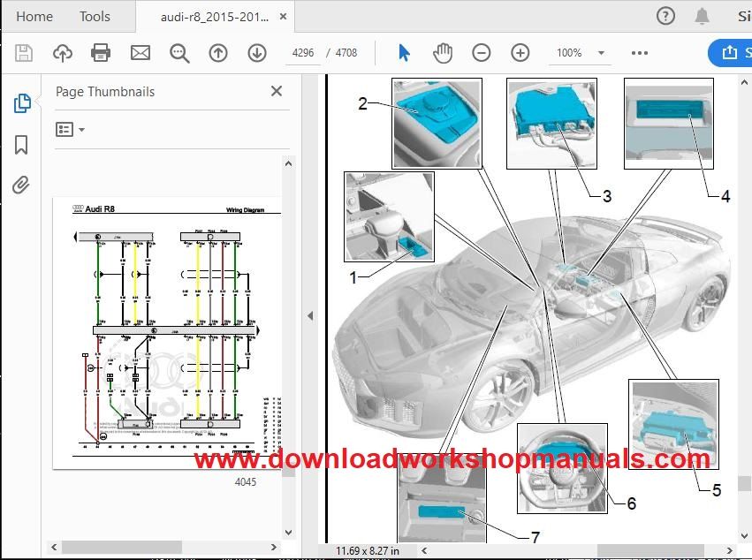Viewport: 752px width, 560px height.
Task: Click the Save file icon
Action: pos(24,53)
